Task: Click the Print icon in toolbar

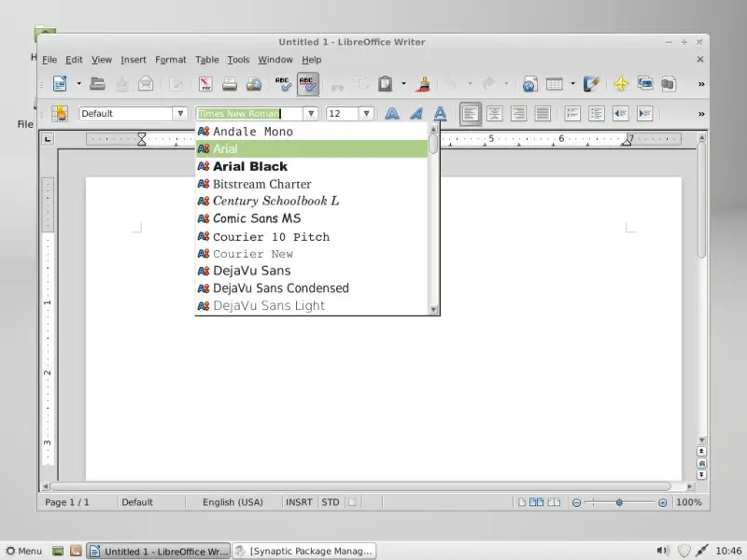Action: pyautogui.click(x=230, y=84)
